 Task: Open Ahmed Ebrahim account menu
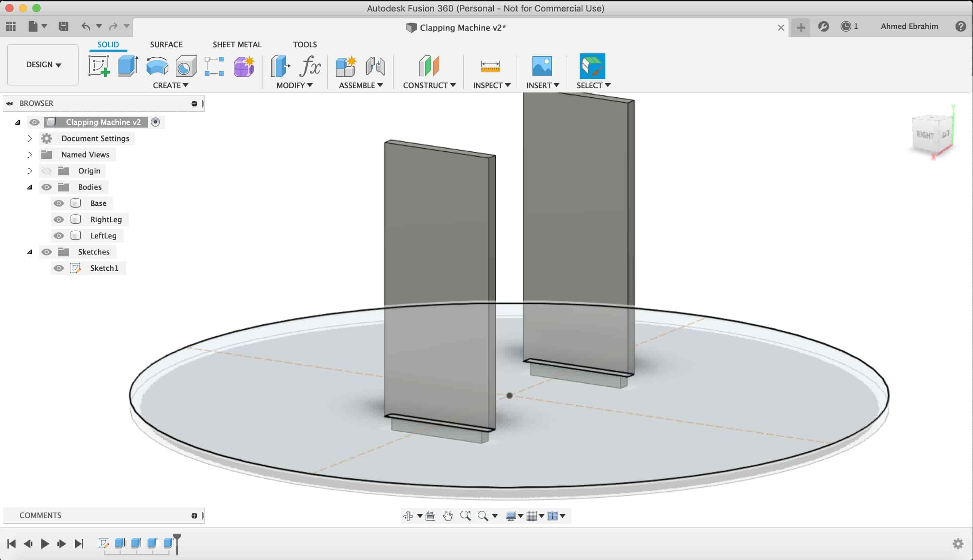tap(909, 26)
